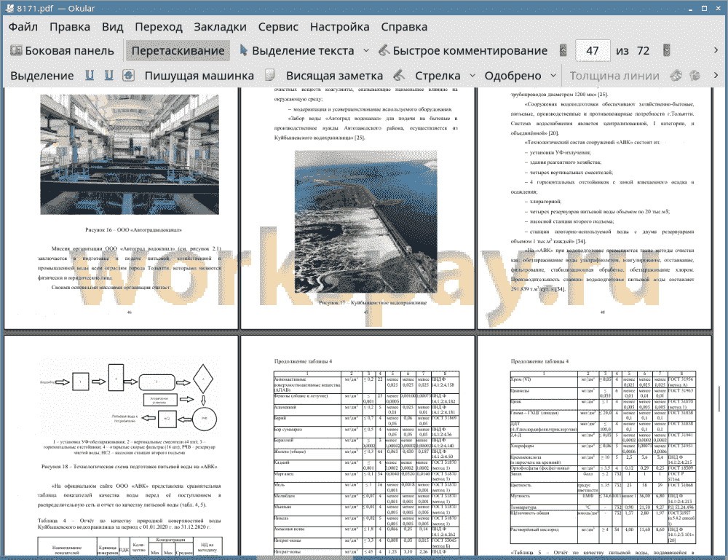Click the last color icon before the overflow chevron
This screenshot has height=560, width=728.
(695, 75)
